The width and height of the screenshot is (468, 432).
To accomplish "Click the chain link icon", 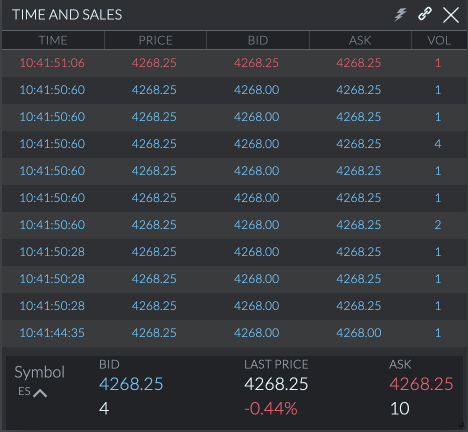I will [x=425, y=14].
